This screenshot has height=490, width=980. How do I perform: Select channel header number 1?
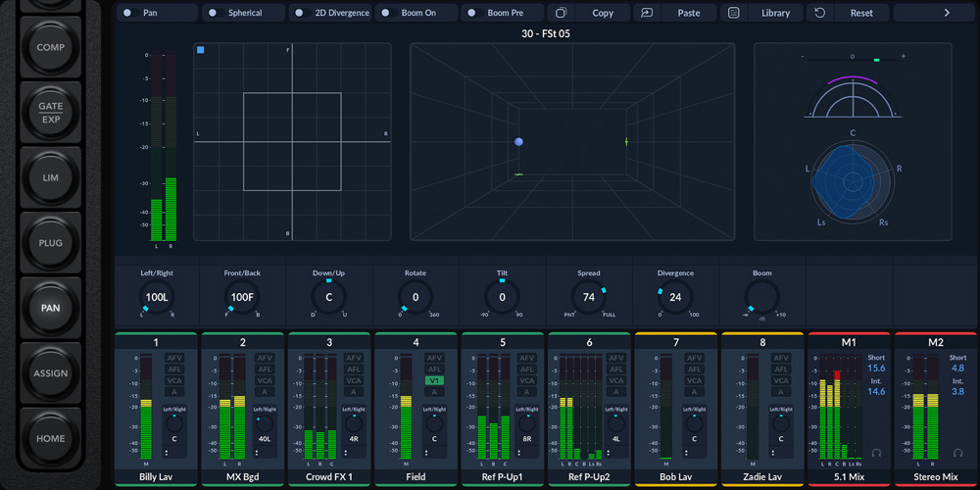coord(156,342)
